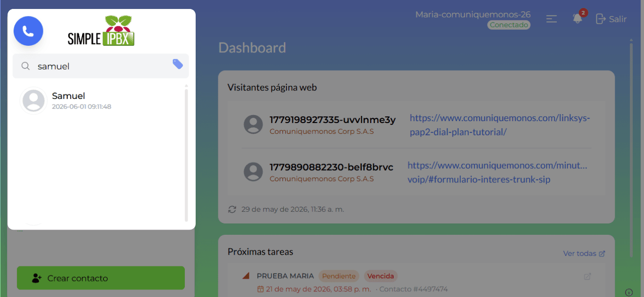Open visitor 1779890882230-belf8brvc
This screenshot has height=297, width=644.
click(x=331, y=167)
